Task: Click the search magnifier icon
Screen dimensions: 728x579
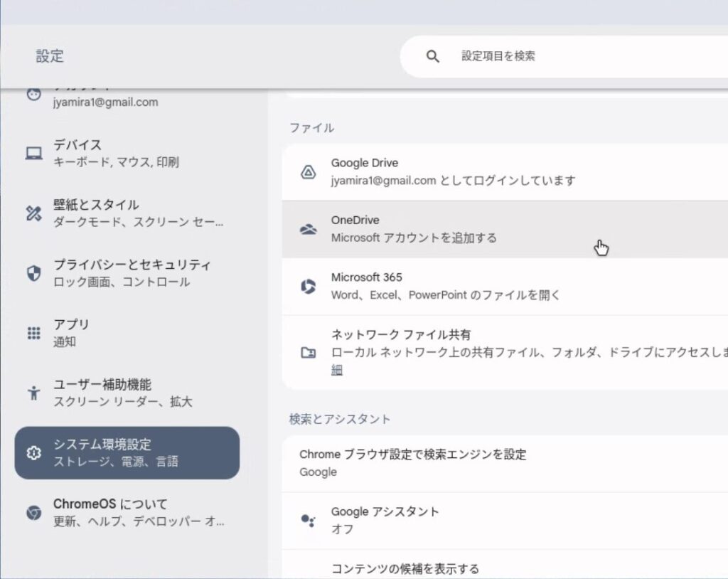Action: [x=433, y=57]
